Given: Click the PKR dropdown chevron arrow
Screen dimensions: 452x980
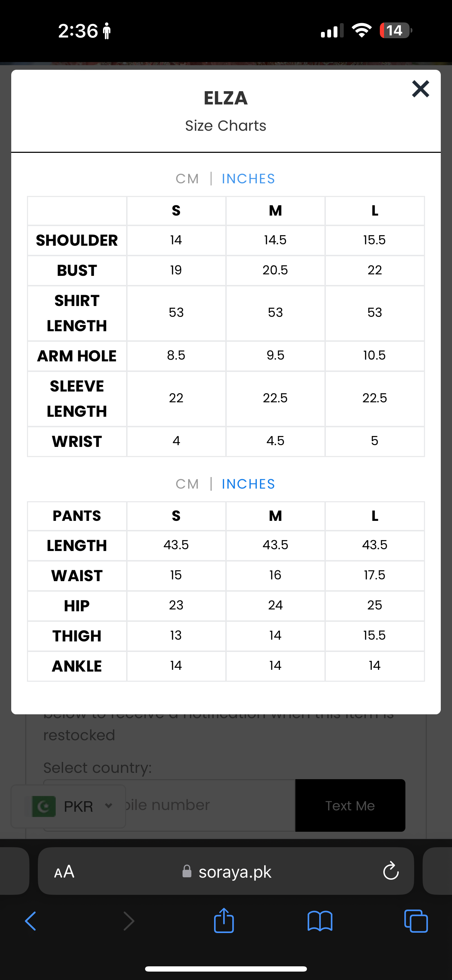Looking at the screenshot, I should [108, 806].
